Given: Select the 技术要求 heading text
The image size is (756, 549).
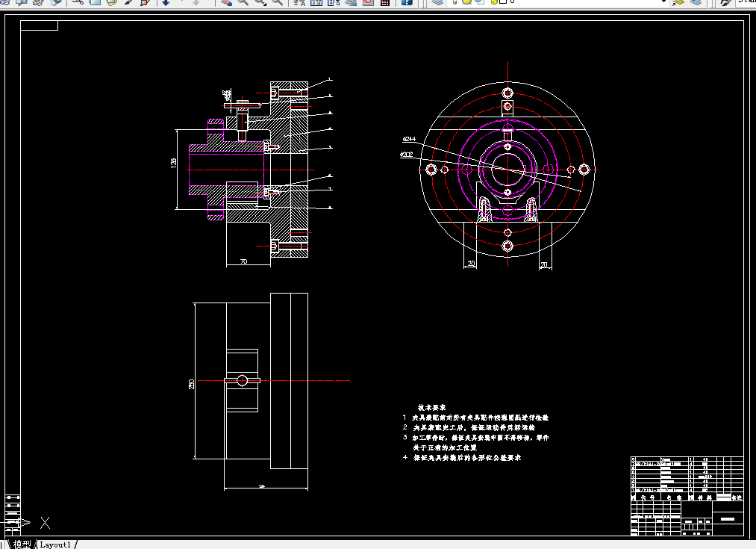Looking at the screenshot, I should click(431, 408).
